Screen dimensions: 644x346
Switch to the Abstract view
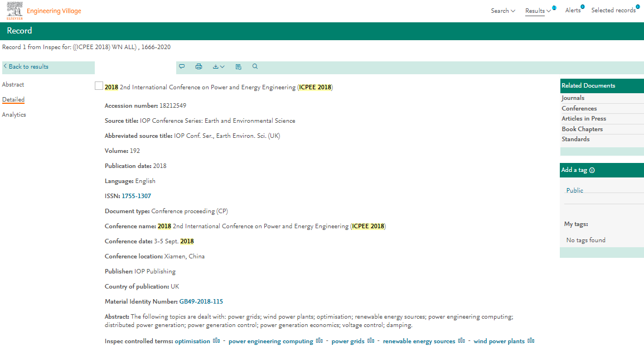pyautogui.click(x=13, y=84)
